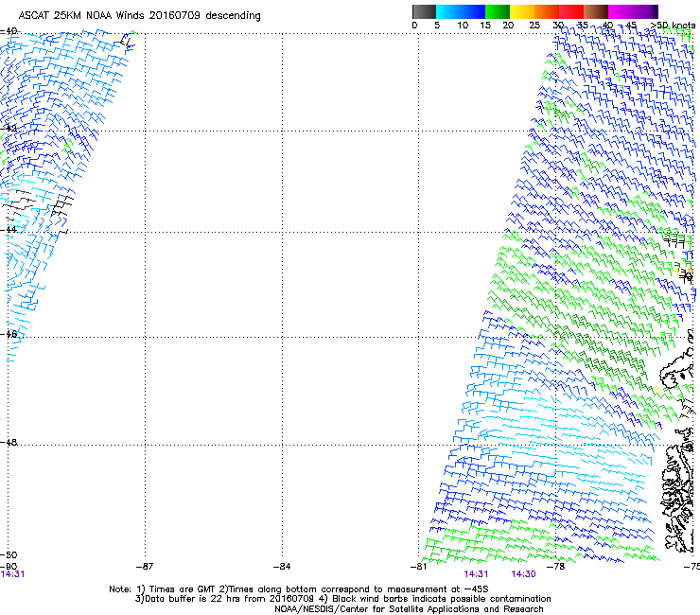Click "Winds" in the plot title
The width and height of the screenshot is (700, 615).
pyautogui.click(x=130, y=15)
